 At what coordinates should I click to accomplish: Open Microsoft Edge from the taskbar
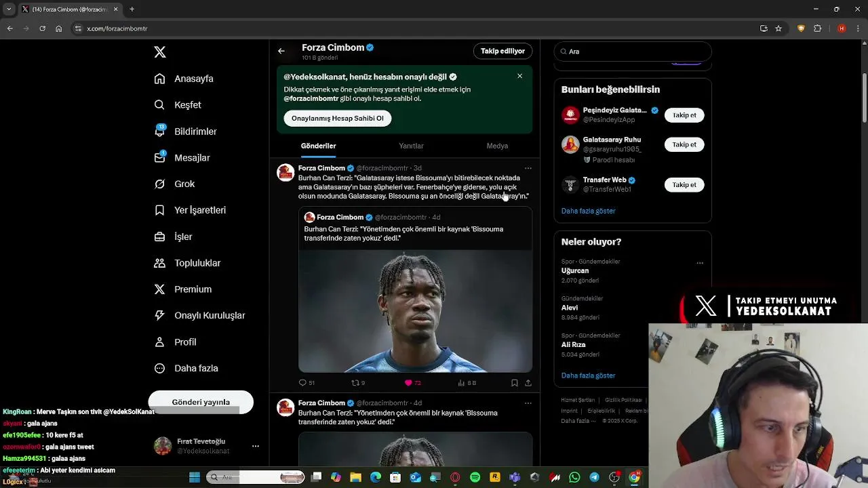point(376,477)
